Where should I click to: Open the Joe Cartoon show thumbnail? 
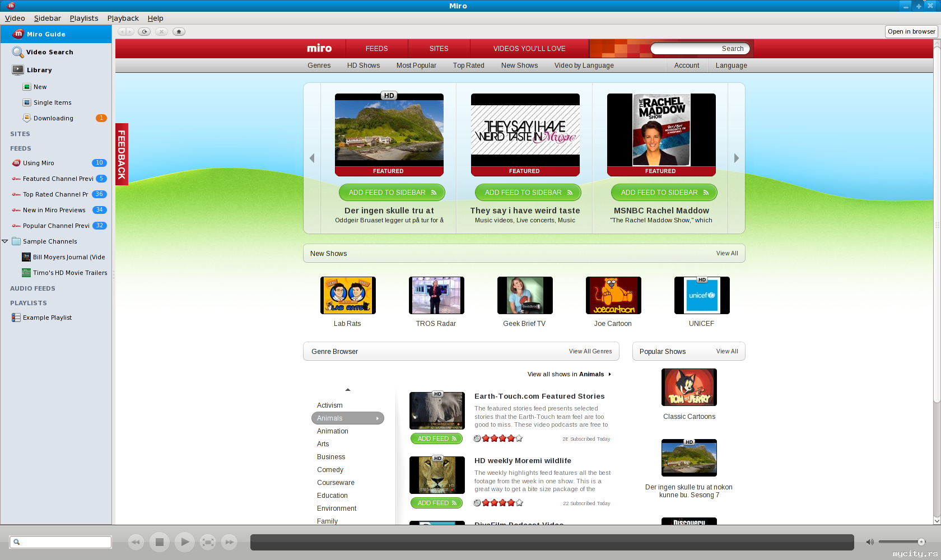click(x=613, y=295)
